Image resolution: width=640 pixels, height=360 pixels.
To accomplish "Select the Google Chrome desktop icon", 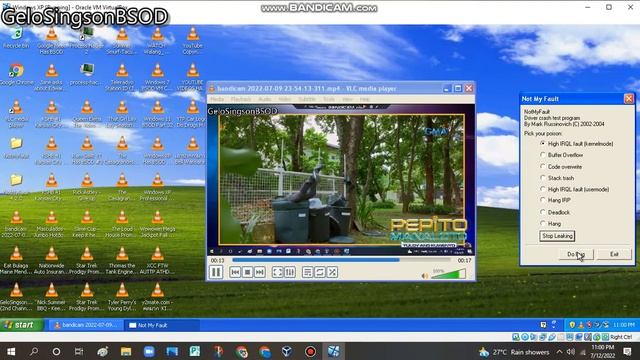I will click(x=16, y=74).
